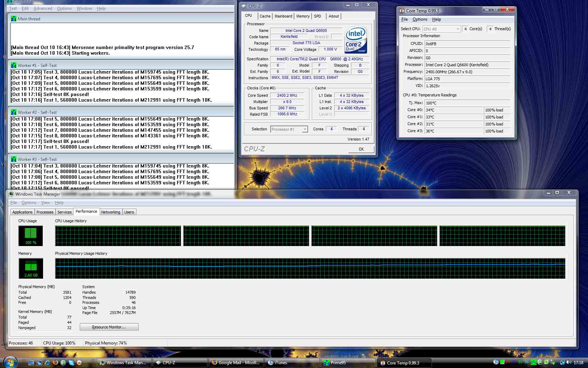
Task: Click the Worker #2 window icon in Prime95
Action: click(14, 112)
